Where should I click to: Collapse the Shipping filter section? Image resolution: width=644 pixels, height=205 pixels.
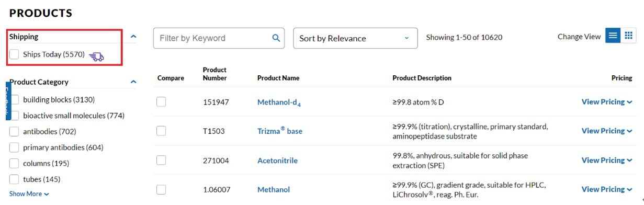(133, 37)
